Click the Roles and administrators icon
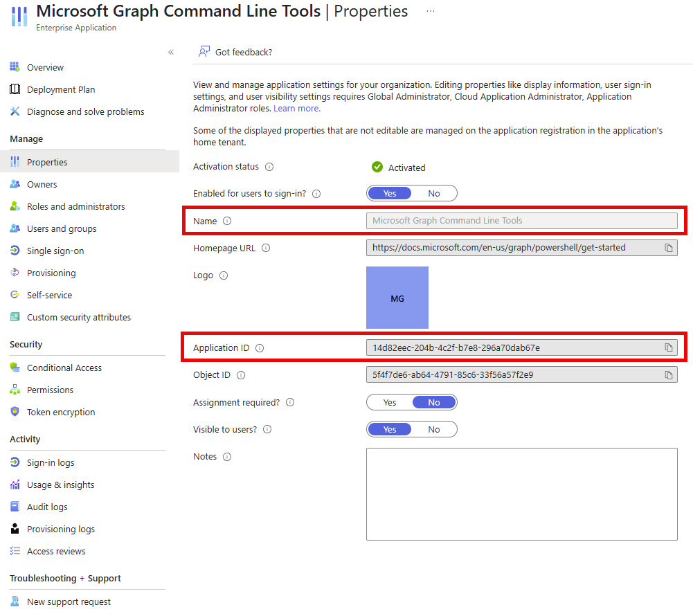This screenshot has height=616, width=693. (15, 206)
